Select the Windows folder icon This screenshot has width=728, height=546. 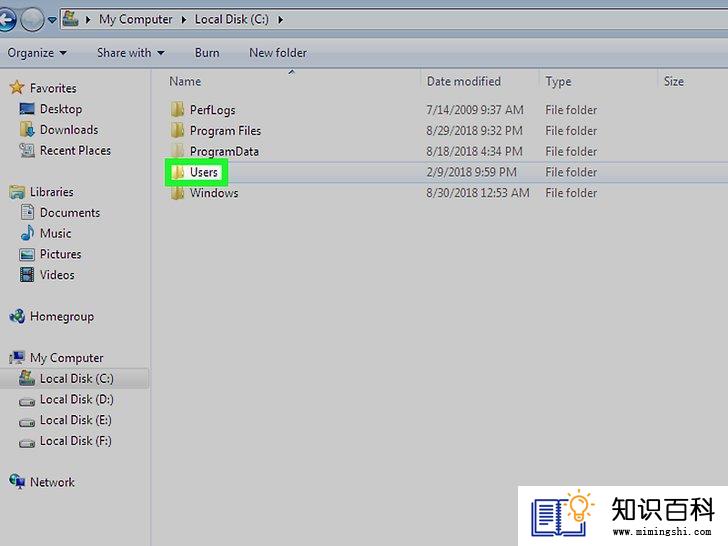pos(177,193)
